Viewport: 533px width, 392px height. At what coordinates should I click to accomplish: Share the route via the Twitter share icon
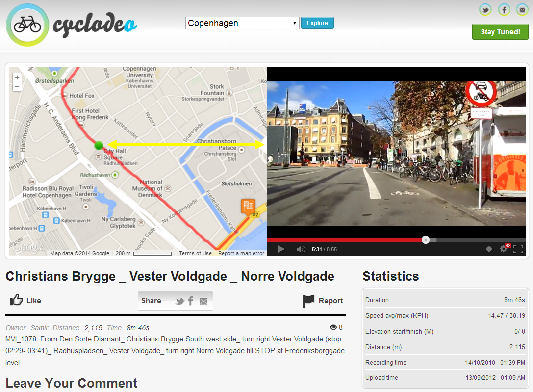pyautogui.click(x=179, y=301)
